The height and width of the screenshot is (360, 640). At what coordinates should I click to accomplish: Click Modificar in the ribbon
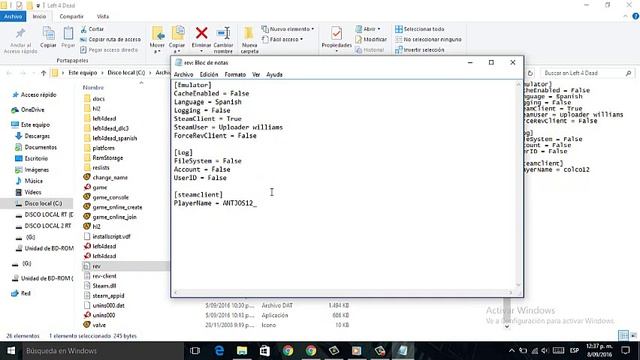371,40
